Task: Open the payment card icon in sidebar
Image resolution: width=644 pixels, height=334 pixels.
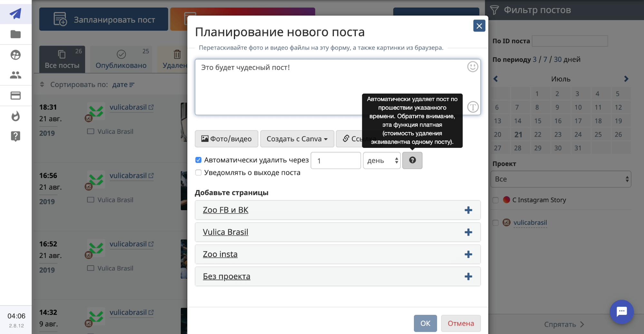Action: 15,96
